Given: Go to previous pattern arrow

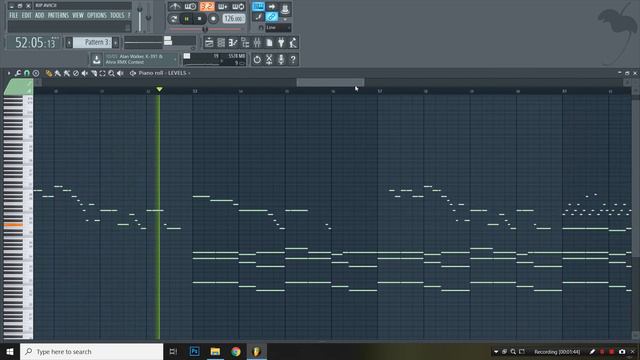Looking at the screenshot, I should 69,42.
